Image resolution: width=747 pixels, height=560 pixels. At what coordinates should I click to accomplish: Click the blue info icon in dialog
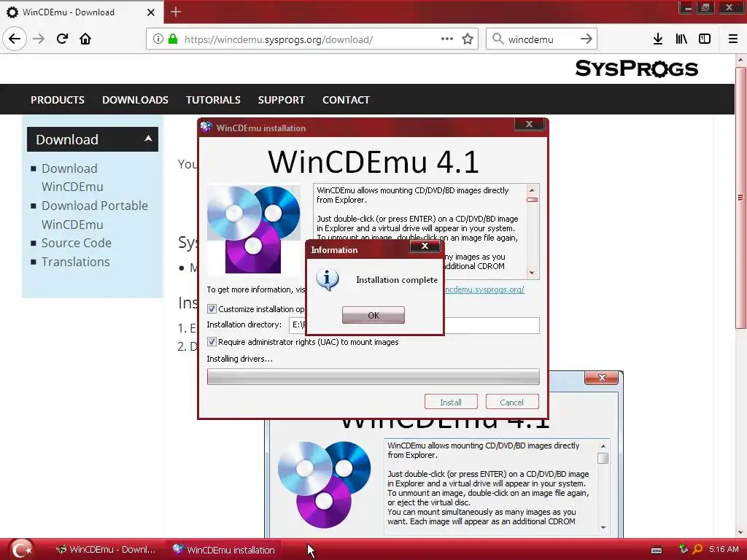pos(328,280)
